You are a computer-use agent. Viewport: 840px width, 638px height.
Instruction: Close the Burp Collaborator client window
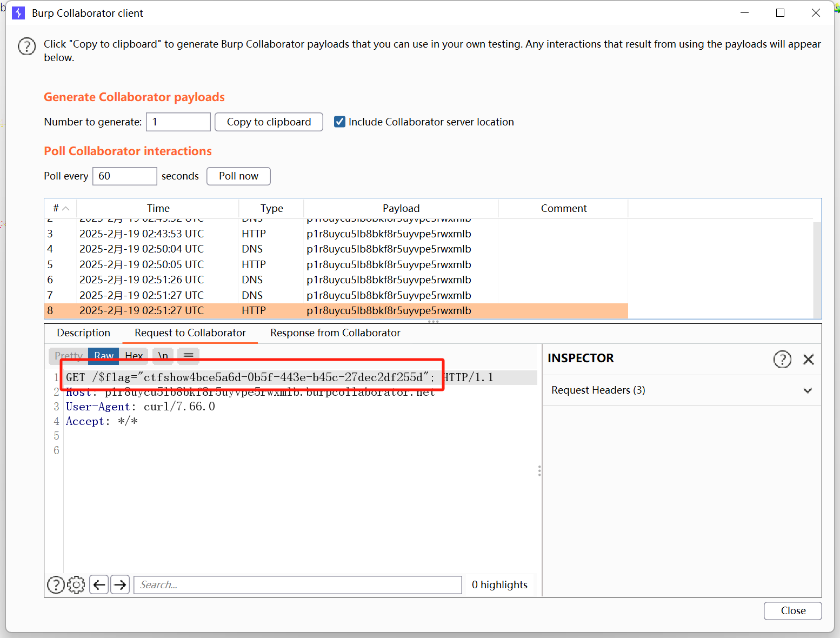point(816,13)
